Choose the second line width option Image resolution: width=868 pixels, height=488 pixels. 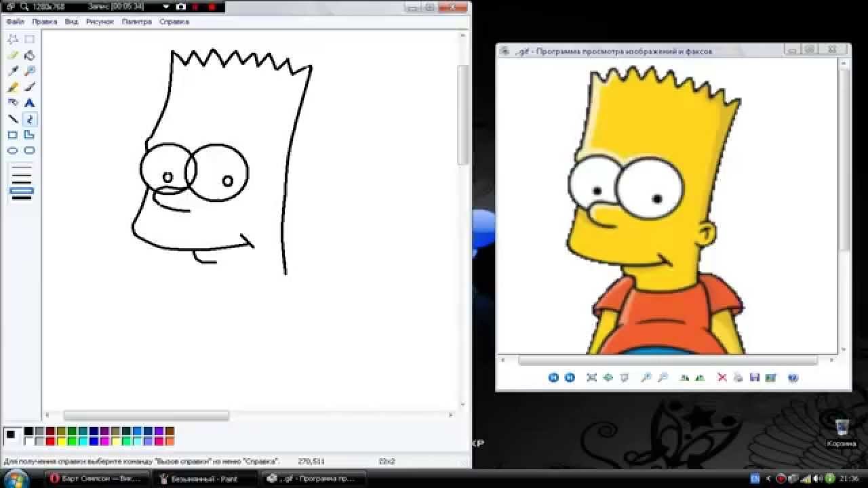coord(22,175)
